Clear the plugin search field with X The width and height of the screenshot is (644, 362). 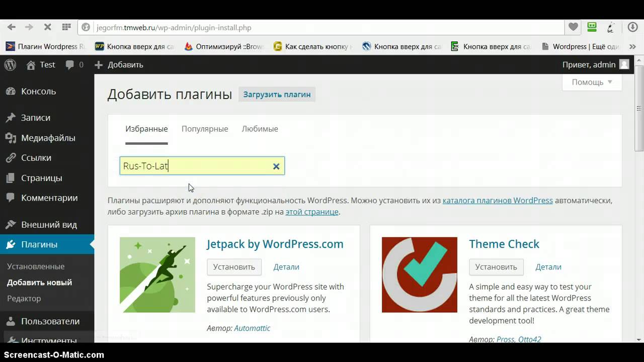pyautogui.click(x=276, y=166)
